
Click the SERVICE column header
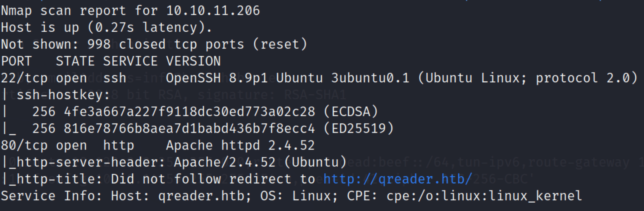tap(130, 61)
